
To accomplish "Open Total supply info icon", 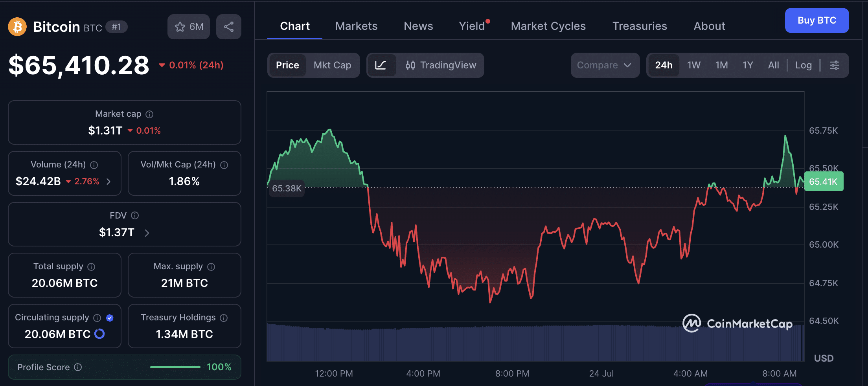I will pyautogui.click(x=91, y=267).
